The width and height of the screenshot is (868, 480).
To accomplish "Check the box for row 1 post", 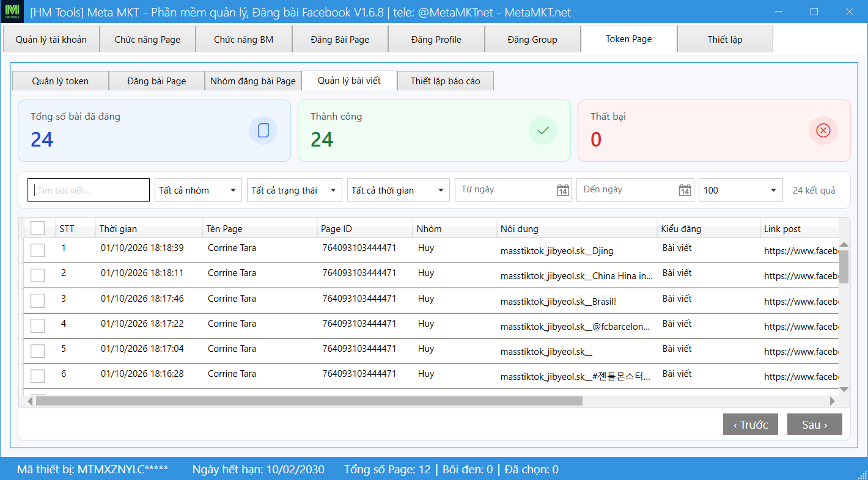I will (38, 250).
